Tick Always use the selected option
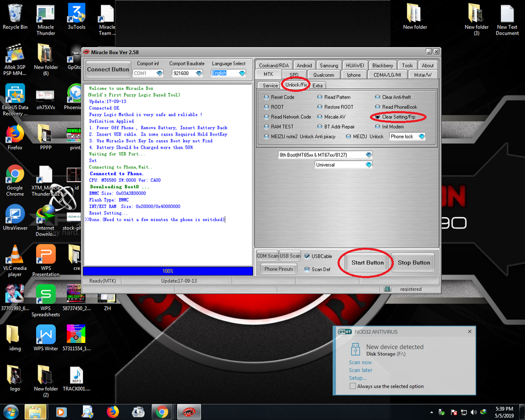This screenshot has width=525, height=420. [352, 386]
